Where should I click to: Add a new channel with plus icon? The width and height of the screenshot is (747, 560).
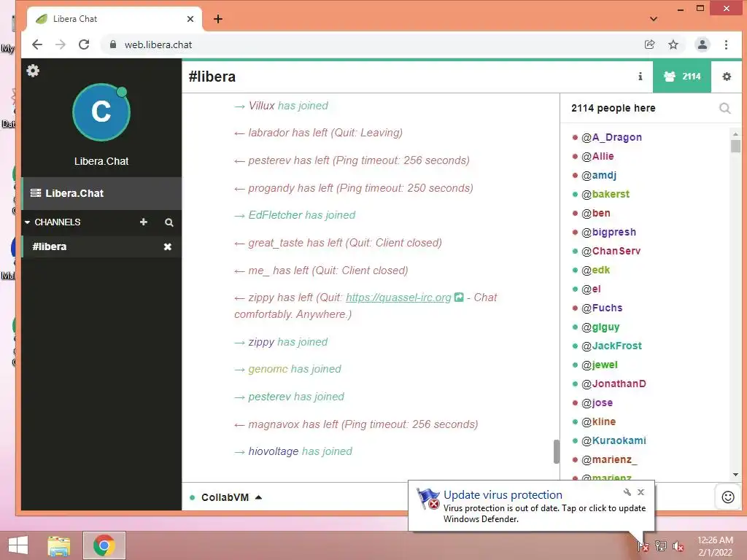pos(144,222)
